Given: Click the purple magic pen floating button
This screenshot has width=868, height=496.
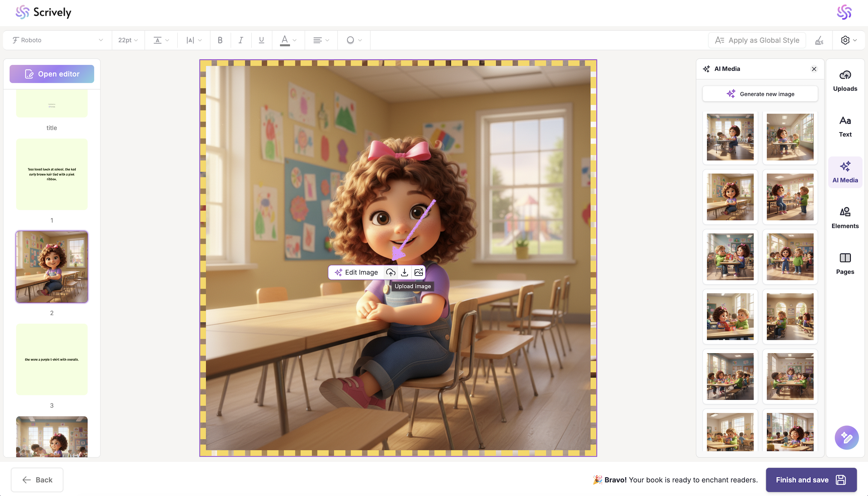Looking at the screenshot, I should [846, 437].
